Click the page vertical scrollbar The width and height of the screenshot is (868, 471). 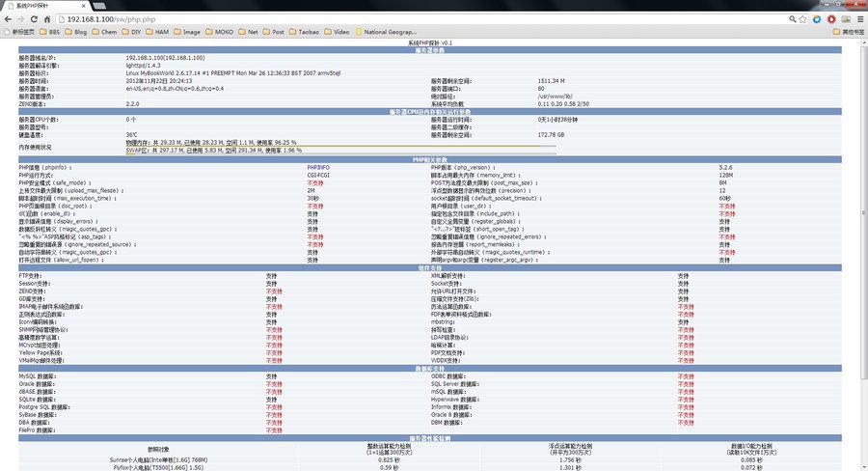click(x=863, y=210)
